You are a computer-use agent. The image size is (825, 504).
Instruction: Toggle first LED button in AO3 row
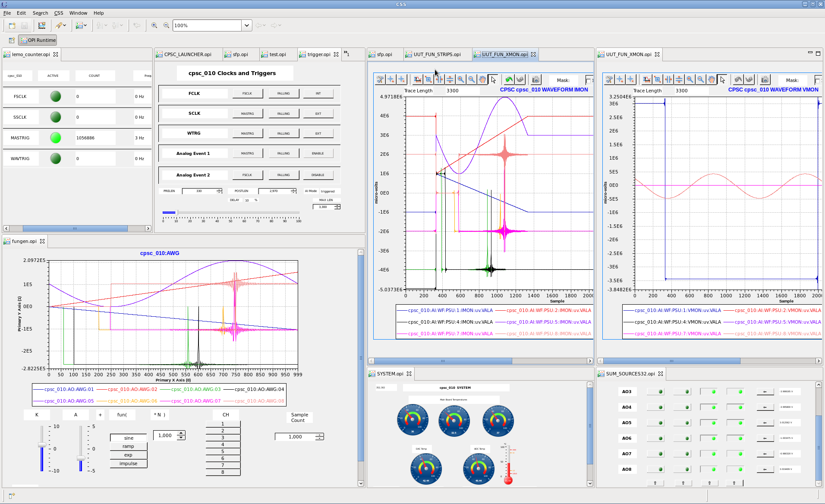click(x=655, y=392)
